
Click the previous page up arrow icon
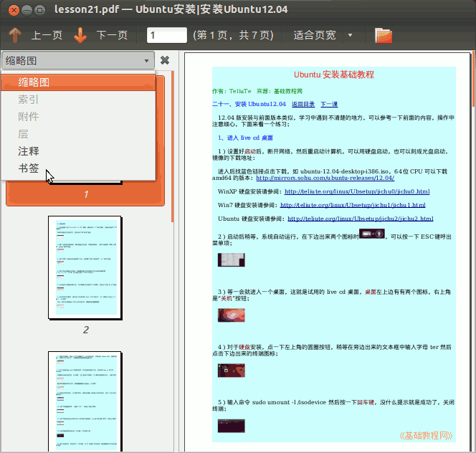point(15,35)
